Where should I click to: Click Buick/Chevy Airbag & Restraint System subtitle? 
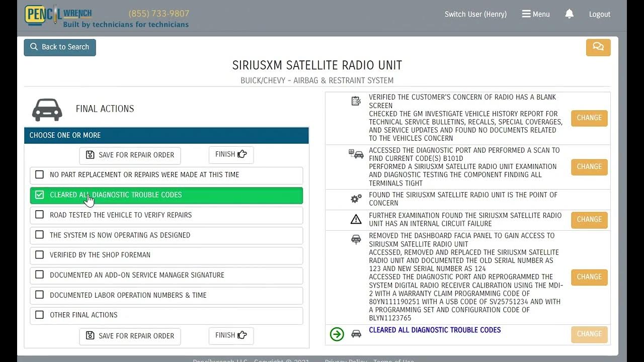coord(317,80)
